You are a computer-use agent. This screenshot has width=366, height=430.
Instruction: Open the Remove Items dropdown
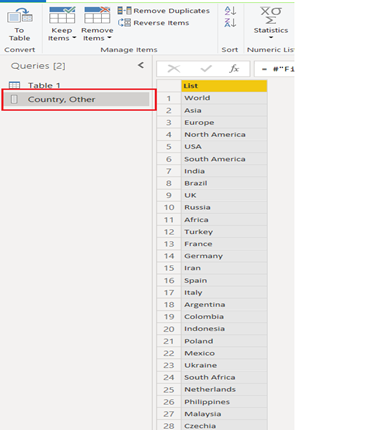pos(97,24)
